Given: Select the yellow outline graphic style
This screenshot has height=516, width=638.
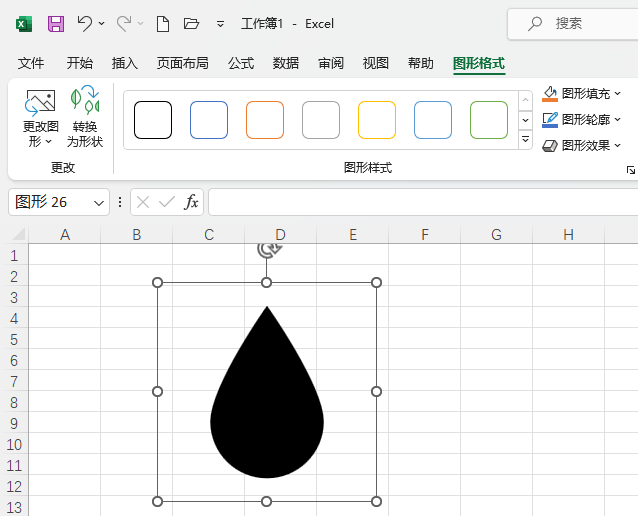Looking at the screenshot, I should pos(377,120).
